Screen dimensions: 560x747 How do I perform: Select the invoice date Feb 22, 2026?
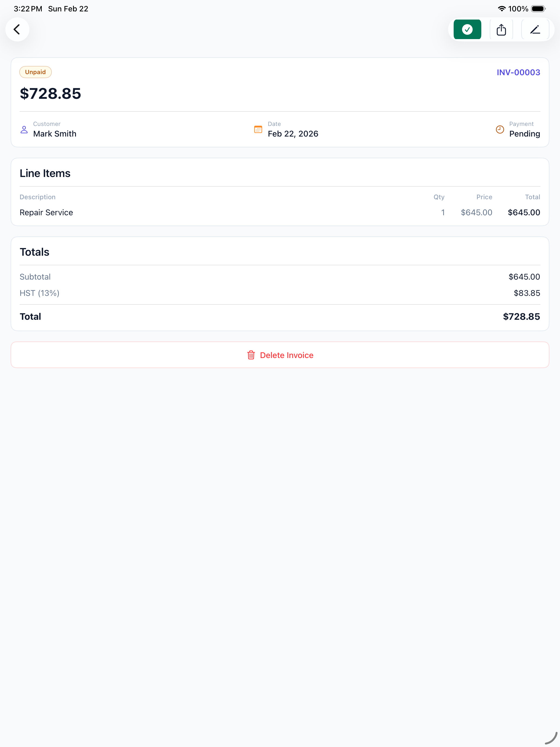point(293,134)
